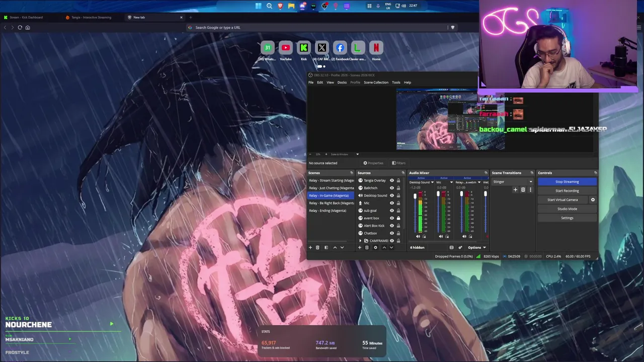
Task: Open the OBS Edit menu
Action: [x=320, y=82]
